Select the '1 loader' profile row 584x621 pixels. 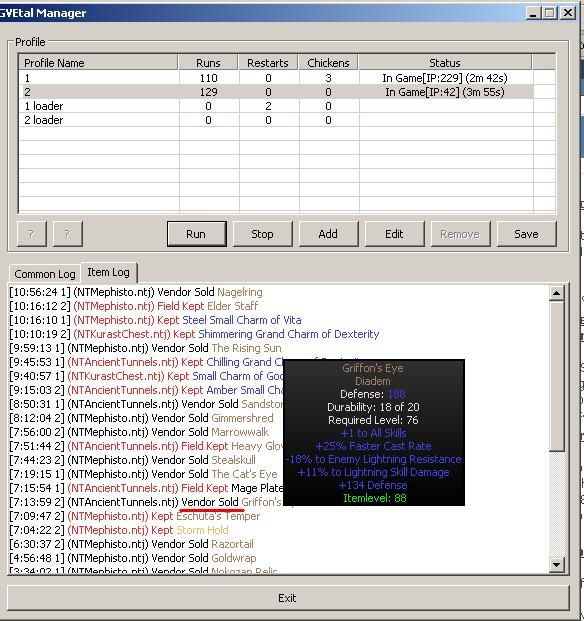click(x=276, y=106)
